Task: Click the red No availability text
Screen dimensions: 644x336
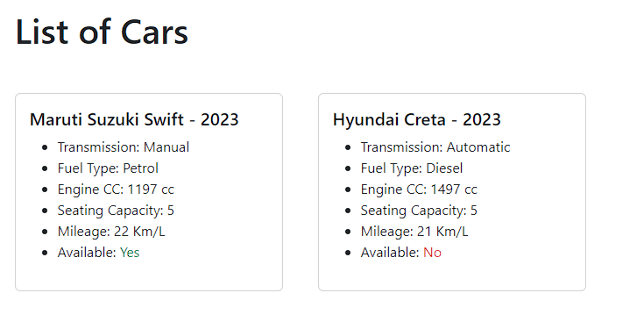Action: [x=432, y=253]
